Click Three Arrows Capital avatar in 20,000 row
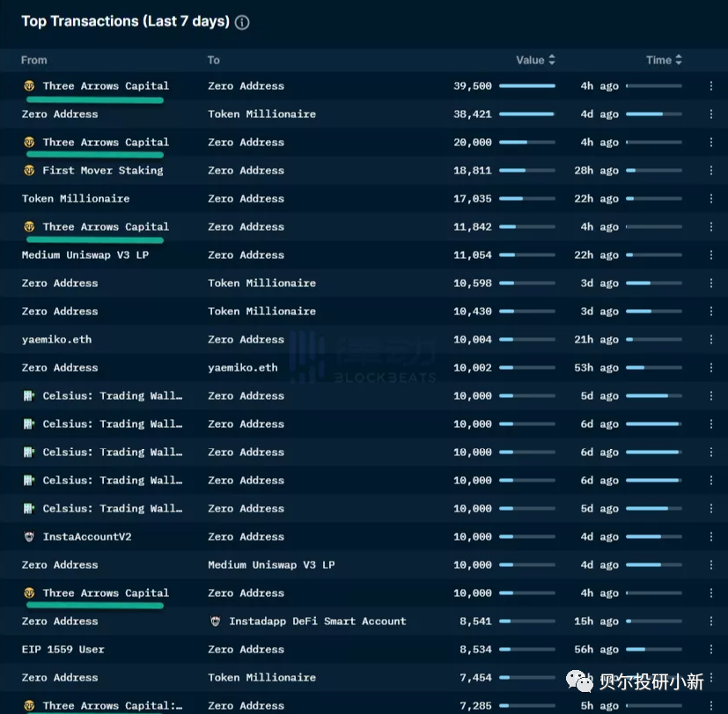This screenshot has height=714, width=728. (29, 142)
